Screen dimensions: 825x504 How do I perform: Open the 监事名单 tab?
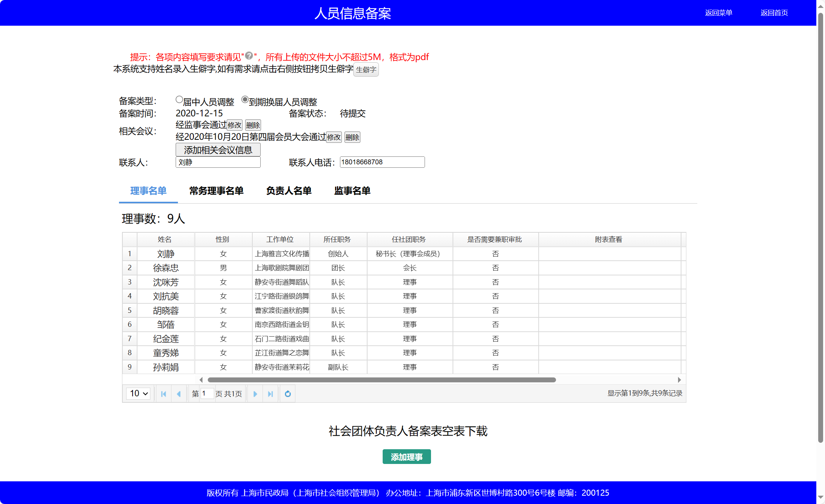coord(352,191)
